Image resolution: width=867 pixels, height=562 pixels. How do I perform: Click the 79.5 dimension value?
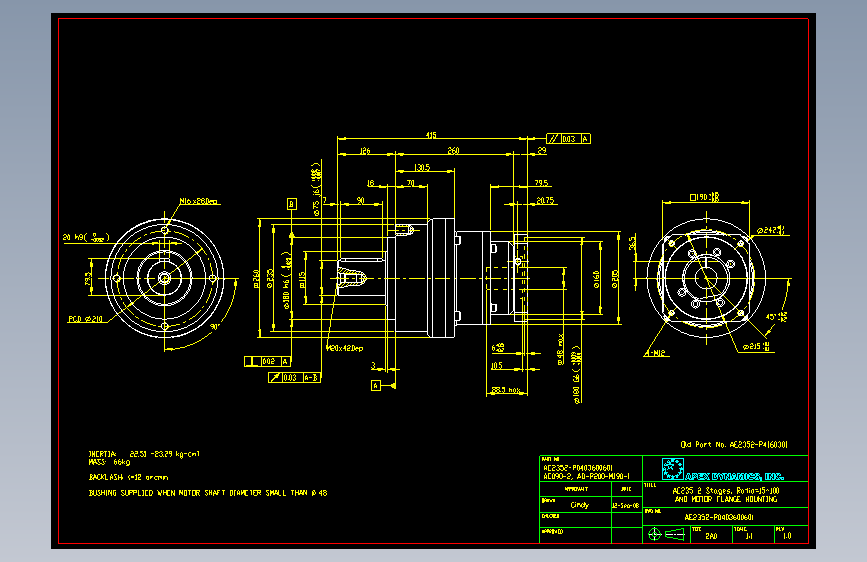click(x=541, y=183)
